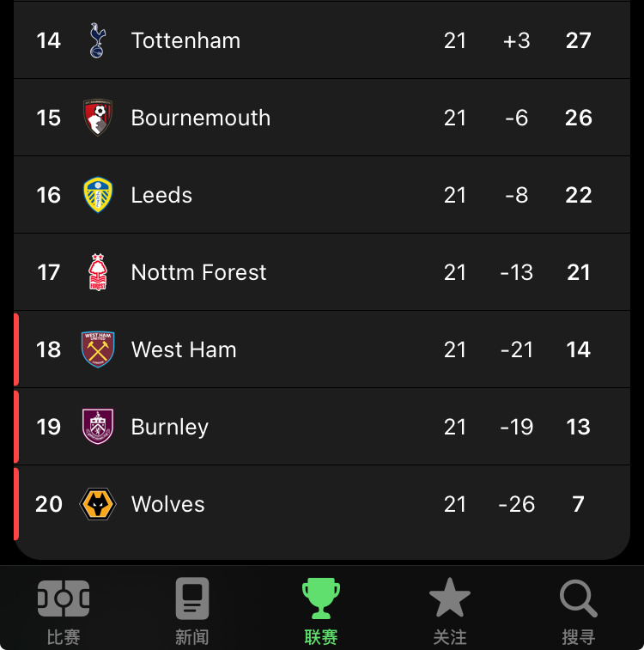Open the 新闻 news tab
The width and height of the screenshot is (644, 650).
coord(191,612)
